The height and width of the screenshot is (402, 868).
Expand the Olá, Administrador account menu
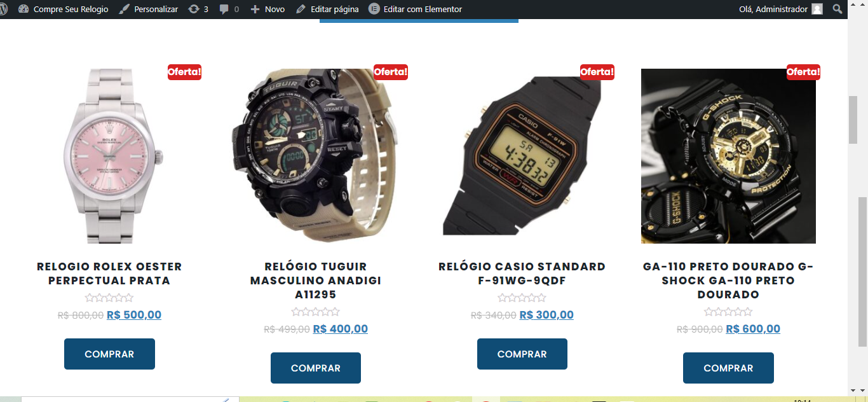point(773,9)
